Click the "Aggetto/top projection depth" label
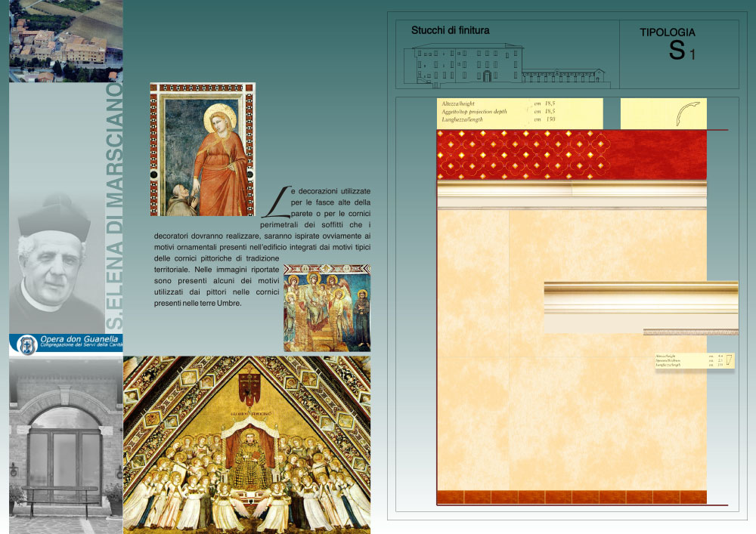This screenshot has height=534, width=756. point(474,112)
